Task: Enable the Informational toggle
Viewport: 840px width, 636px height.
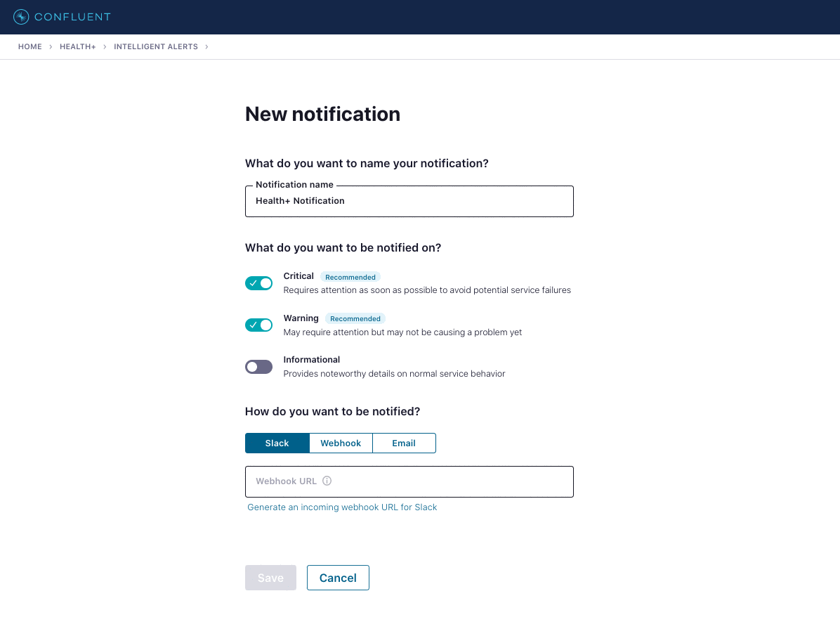Action: point(258,367)
